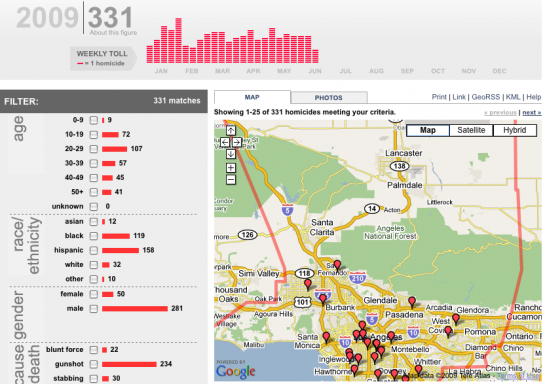Go to « previous results page
The image size is (545, 384).
coord(500,113)
